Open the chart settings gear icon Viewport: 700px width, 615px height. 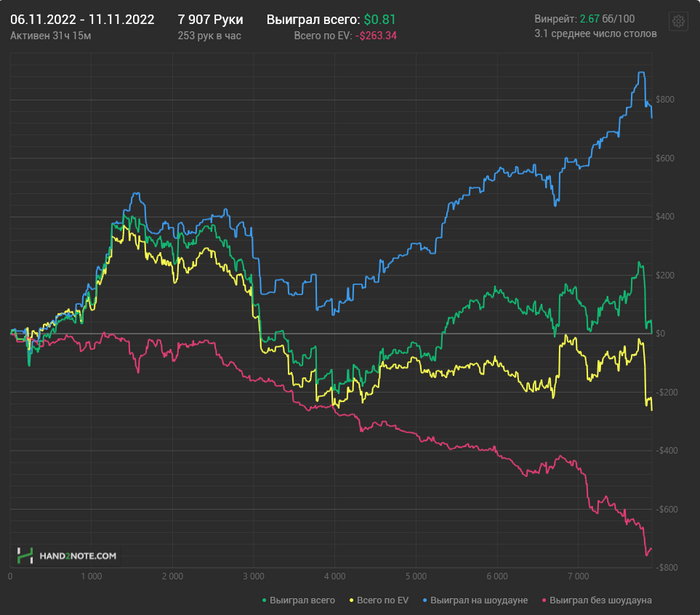click(x=678, y=21)
